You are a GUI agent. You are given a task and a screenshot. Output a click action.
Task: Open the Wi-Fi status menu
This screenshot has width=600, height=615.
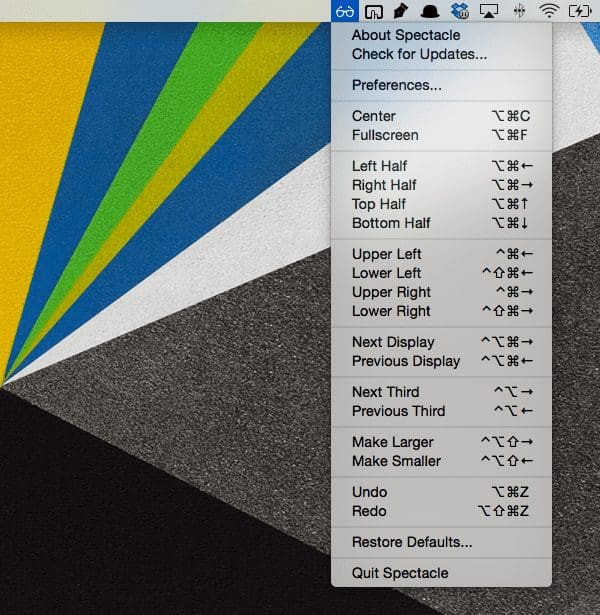pyautogui.click(x=549, y=11)
